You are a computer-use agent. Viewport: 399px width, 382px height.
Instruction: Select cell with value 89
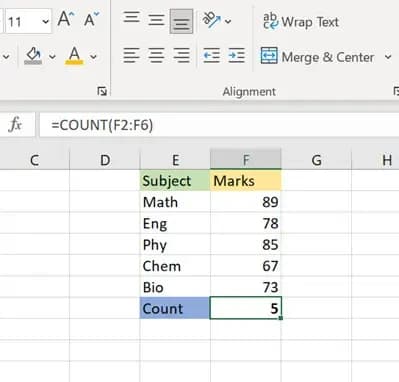(x=246, y=202)
